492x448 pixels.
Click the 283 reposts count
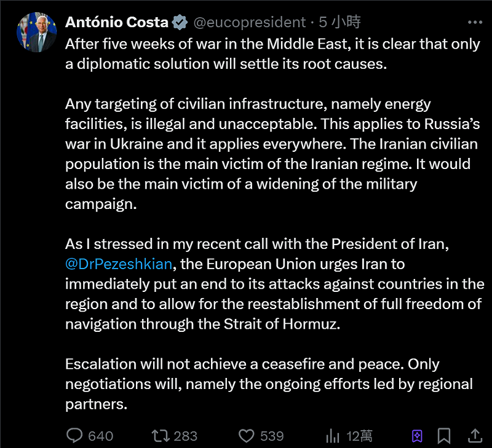pyautogui.click(x=185, y=436)
